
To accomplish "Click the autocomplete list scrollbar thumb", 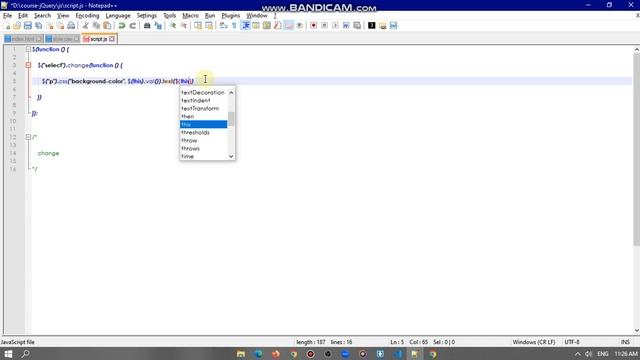I will (x=231, y=119).
